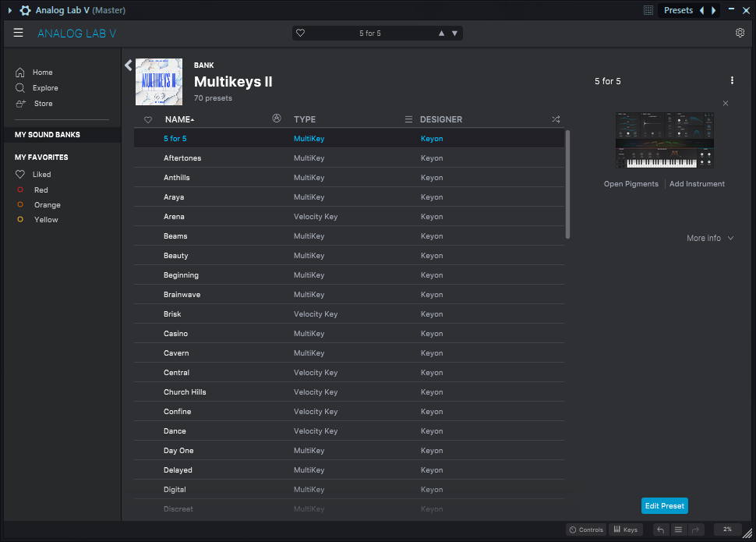The width and height of the screenshot is (756, 542).
Task: Select the Digital preset
Action: point(349,490)
